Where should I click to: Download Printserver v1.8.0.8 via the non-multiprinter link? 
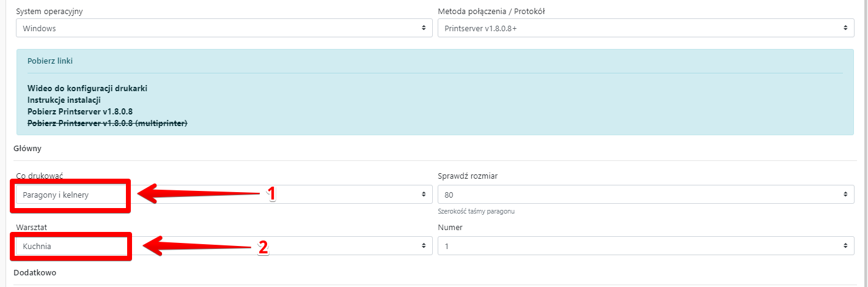click(x=80, y=111)
